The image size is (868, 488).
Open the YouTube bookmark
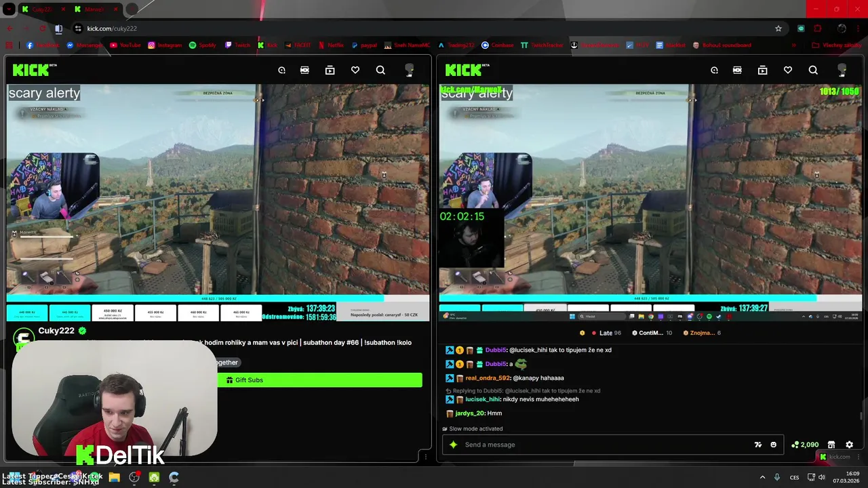point(125,45)
